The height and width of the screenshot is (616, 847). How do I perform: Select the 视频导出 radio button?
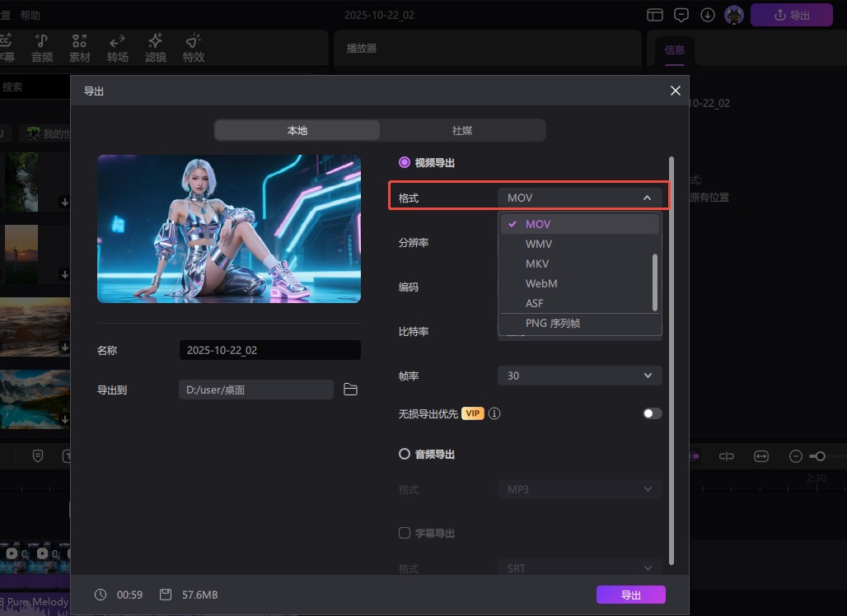405,163
